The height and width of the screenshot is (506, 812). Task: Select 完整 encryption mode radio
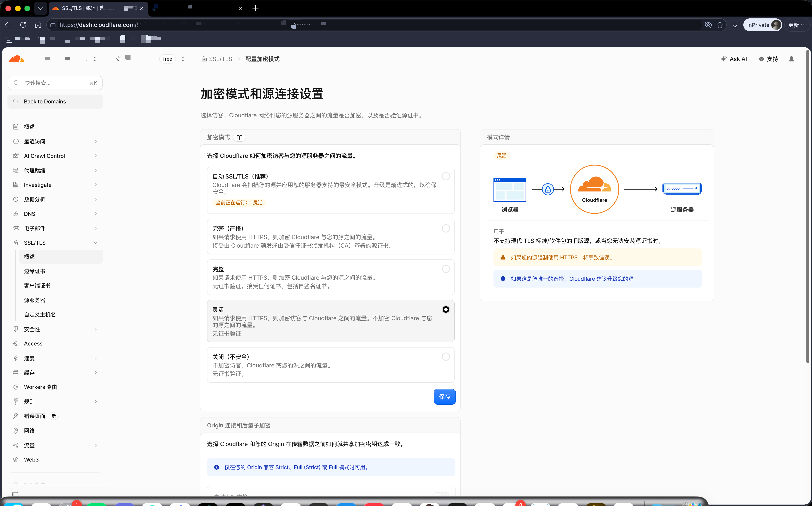pyautogui.click(x=446, y=269)
